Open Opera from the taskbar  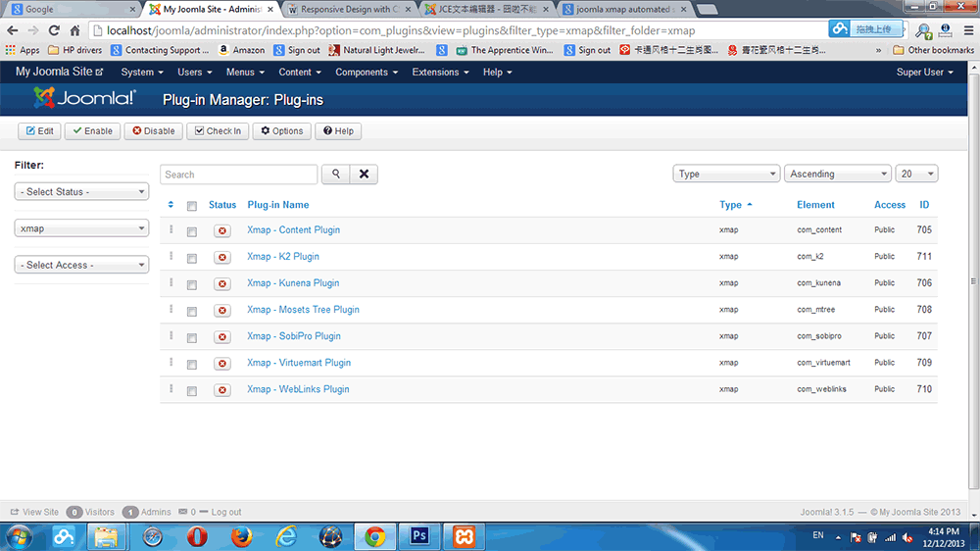click(197, 536)
